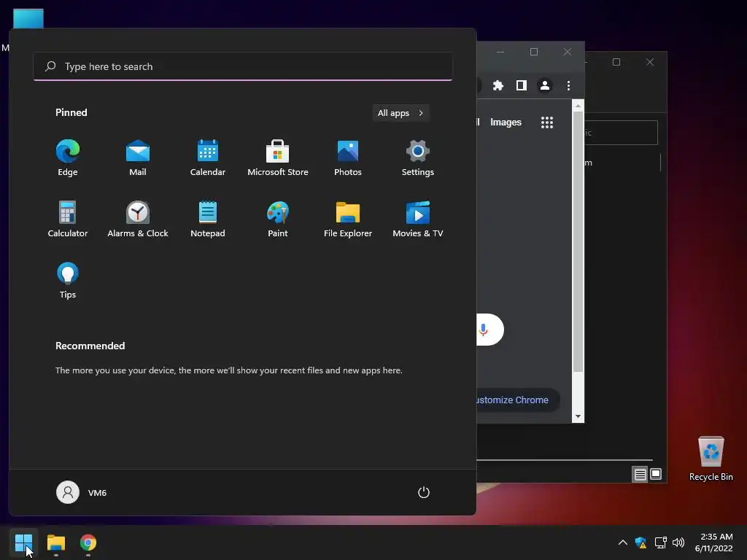747x560 pixels.
Task: Open Chrome profile avatar button
Action: [x=544, y=85]
